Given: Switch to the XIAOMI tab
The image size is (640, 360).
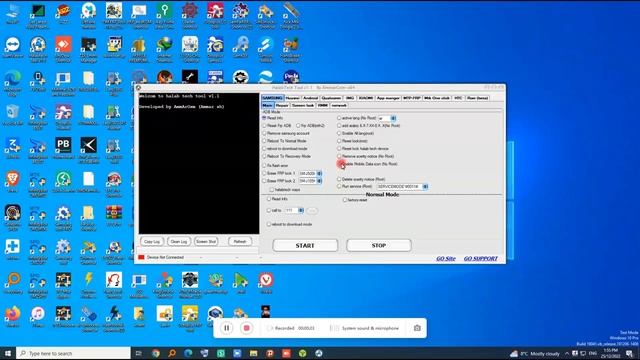Looking at the screenshot, I should 365,98.
